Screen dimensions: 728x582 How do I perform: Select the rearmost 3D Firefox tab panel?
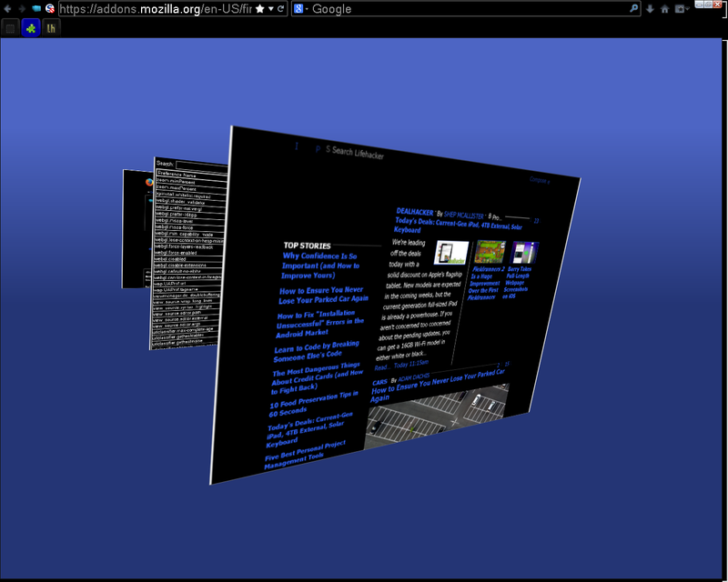point(136,229)
